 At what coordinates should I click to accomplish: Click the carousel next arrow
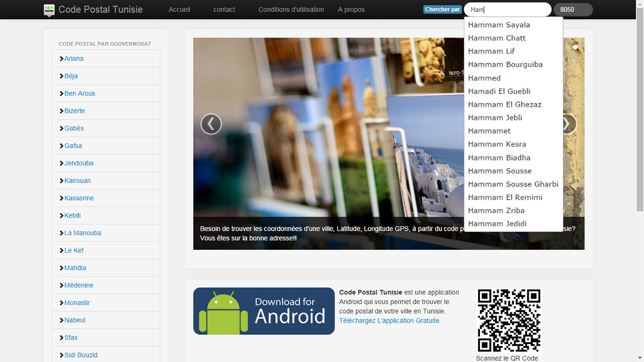pyautogui.click(x=567, y=124)
